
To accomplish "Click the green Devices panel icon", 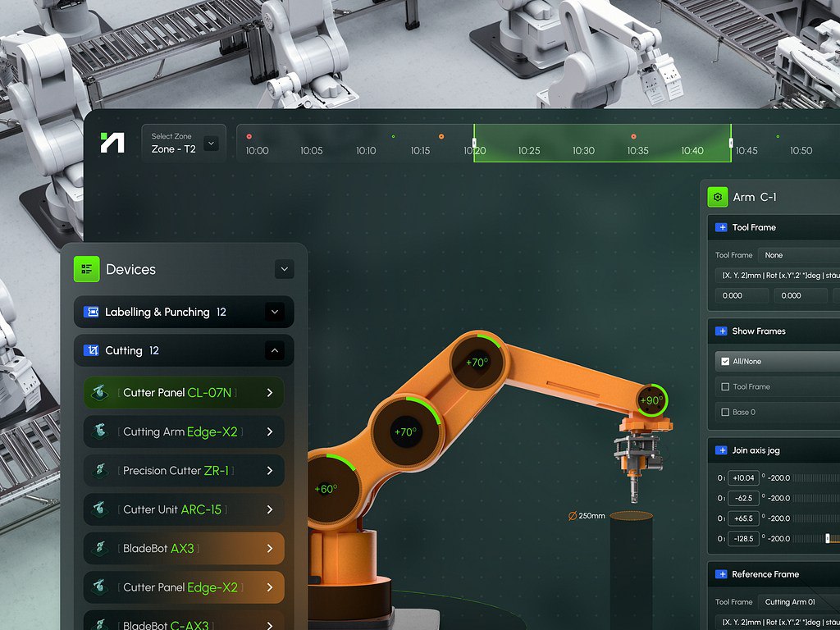I will (x=86, y=269).
